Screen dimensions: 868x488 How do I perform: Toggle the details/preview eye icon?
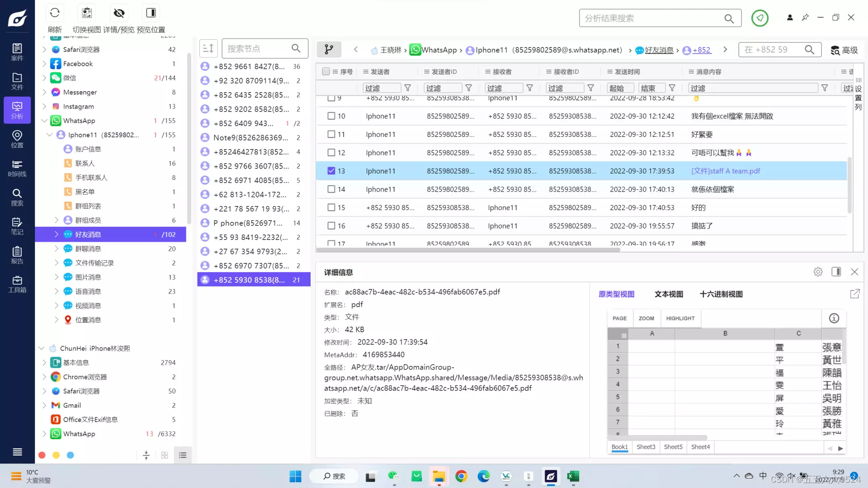tap(119, 14)
